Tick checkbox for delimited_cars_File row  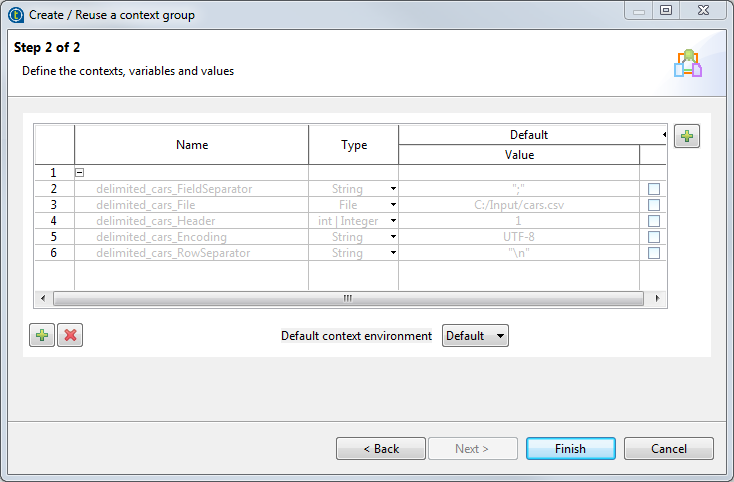tap(654, 205)
